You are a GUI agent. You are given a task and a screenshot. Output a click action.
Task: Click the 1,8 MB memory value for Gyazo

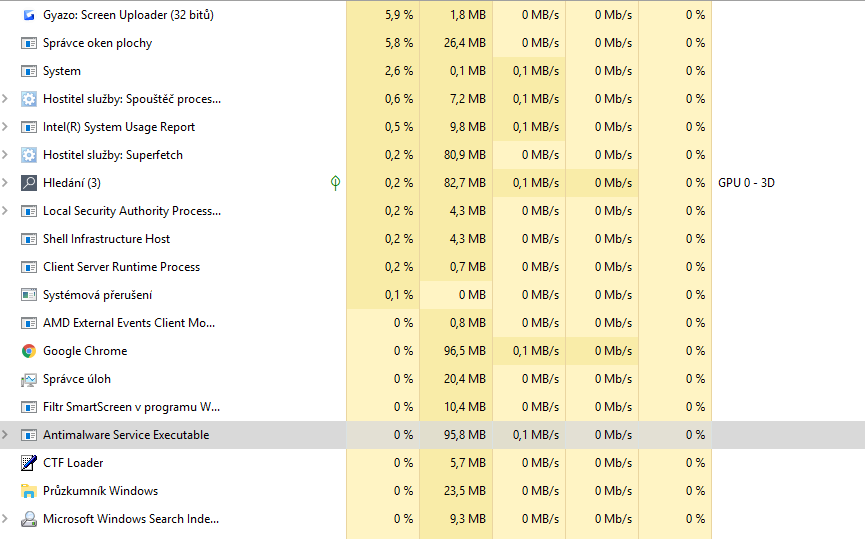(468, 15)
